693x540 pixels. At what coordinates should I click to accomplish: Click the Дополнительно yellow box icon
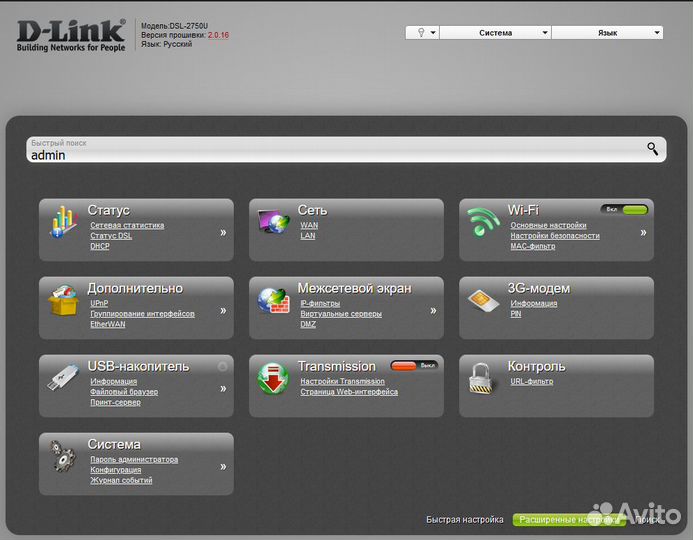pyautogui.click(x=63, y=300)
